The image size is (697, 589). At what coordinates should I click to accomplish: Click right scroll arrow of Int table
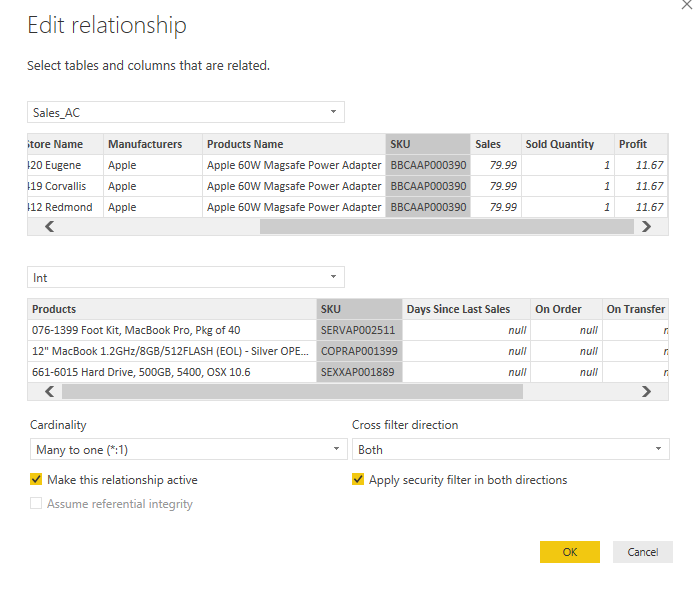tap(647, 392)
